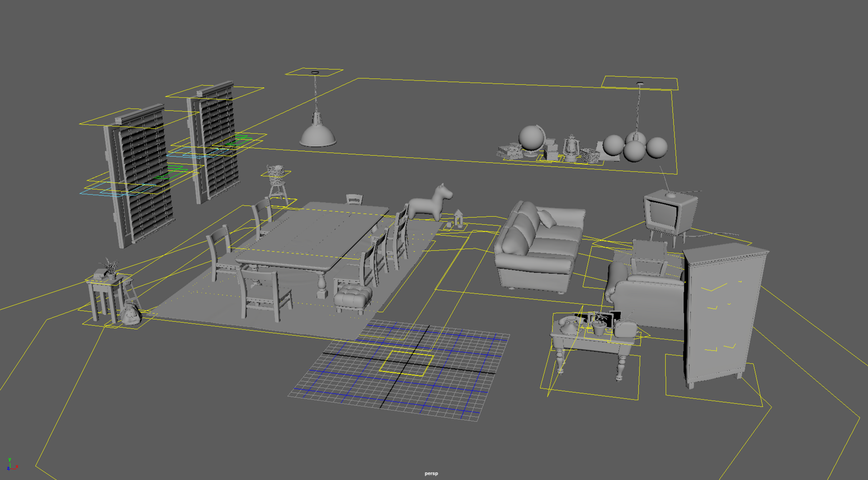Pick the globe on the shelf
The height and width of the screenshot is (480, 868).
point(531,138)
